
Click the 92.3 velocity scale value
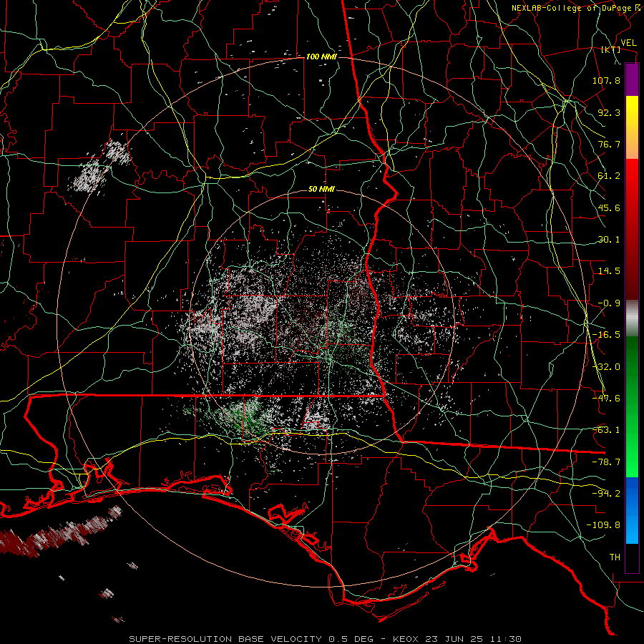click(609, 112)
